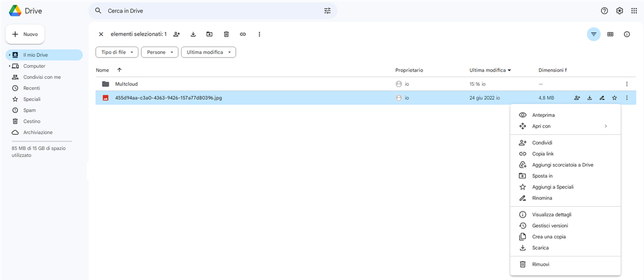644x280 pixels.
Task: Clear selection with the X icon
Action: pos(101,34)
